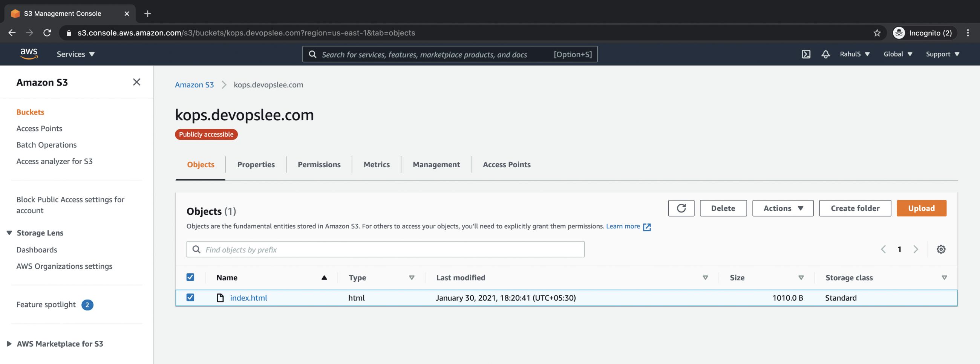Click the Incognito profile indicator
The width and height of the screenshot is (980, 364).
[x=923, y=33]
